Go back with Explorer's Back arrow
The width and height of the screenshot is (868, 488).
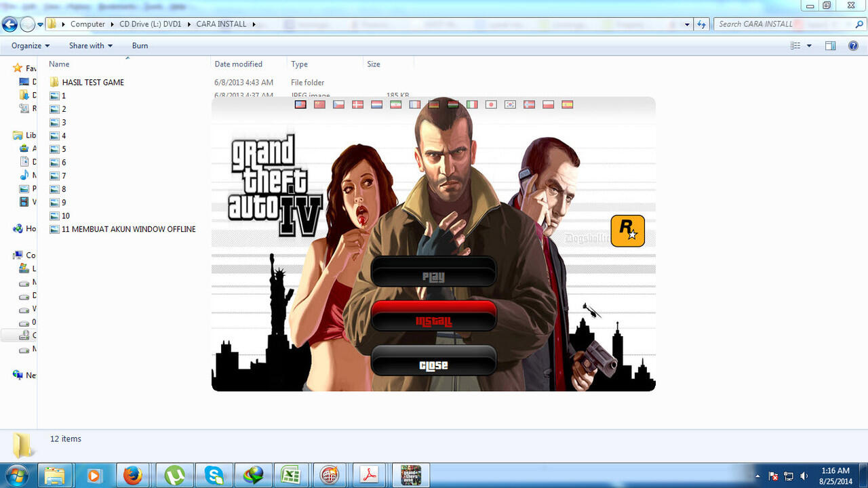9,24
